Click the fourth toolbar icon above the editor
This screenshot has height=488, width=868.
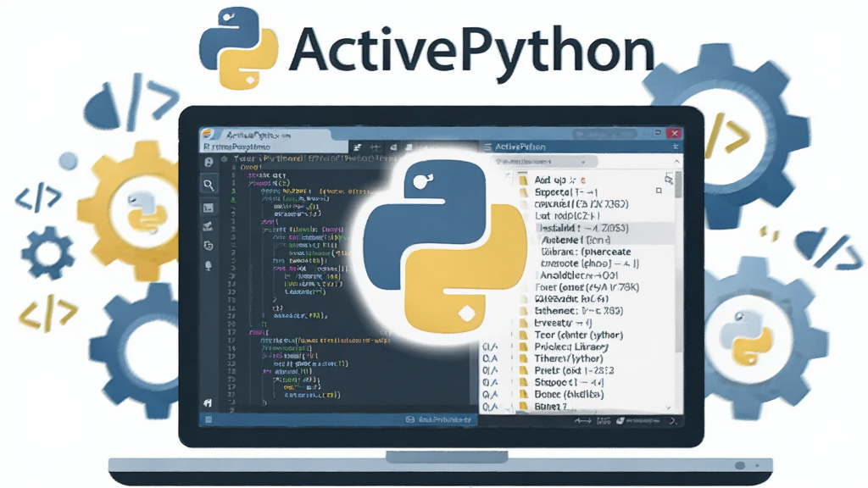click(x=409, y=147)
